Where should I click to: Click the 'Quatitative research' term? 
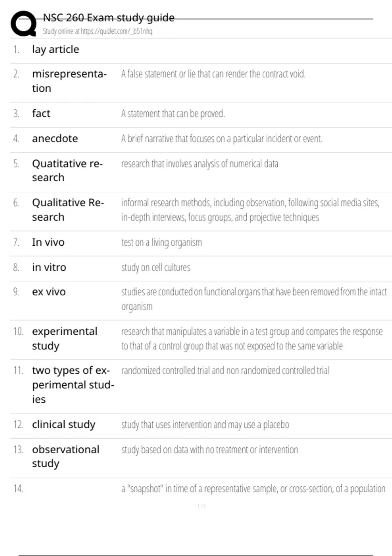pyautogui.click(x=67, y=170)
